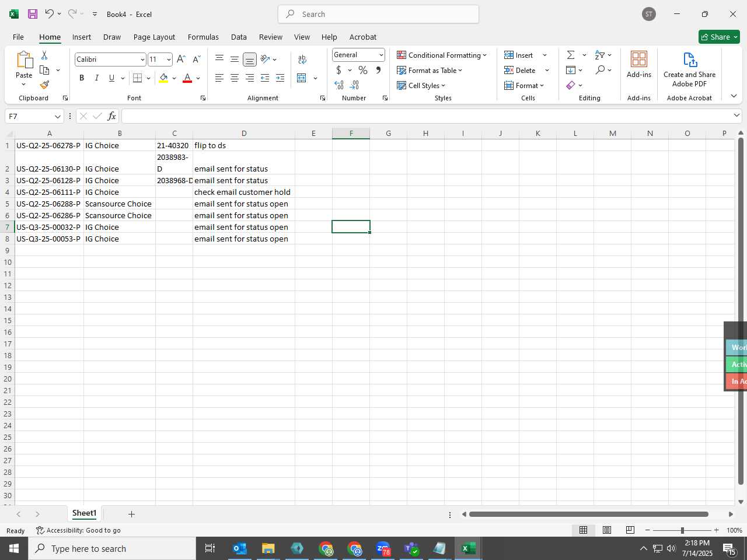Screen dimensions: 747x560
Task: Toggle Italic formatting
Action: click(96, 78)
